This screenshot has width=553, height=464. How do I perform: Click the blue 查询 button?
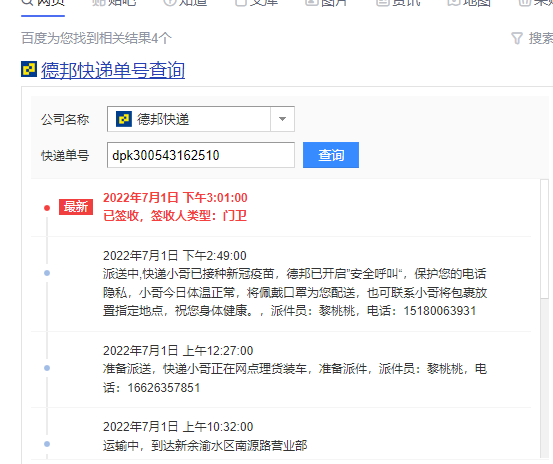point(331,155)
